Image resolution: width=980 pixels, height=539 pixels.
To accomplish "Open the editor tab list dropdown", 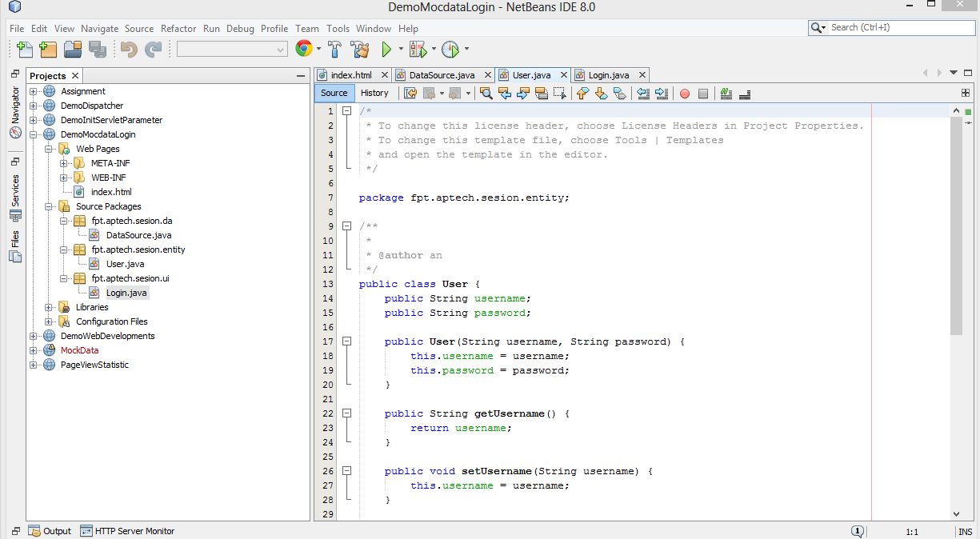I will (x=953, y=73).
